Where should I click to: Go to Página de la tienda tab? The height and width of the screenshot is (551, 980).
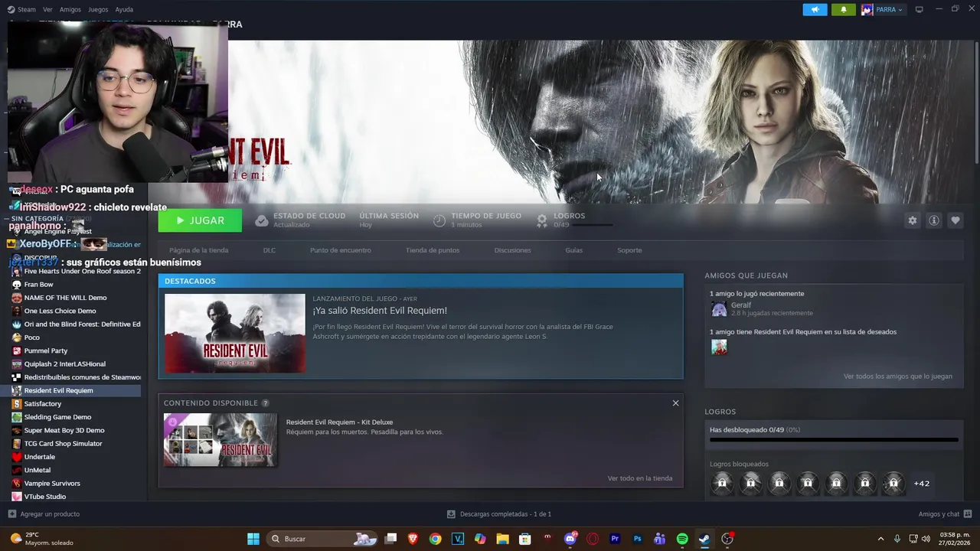click(198, 250)
